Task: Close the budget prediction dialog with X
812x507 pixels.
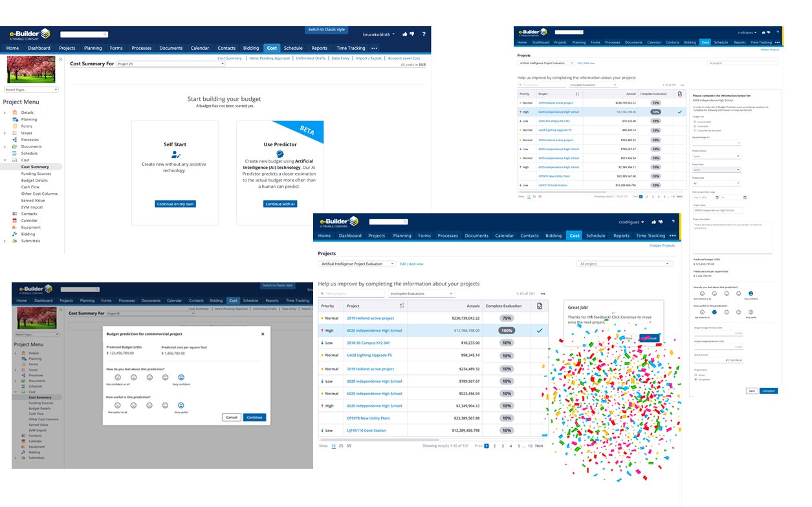Action: point(262,334)
